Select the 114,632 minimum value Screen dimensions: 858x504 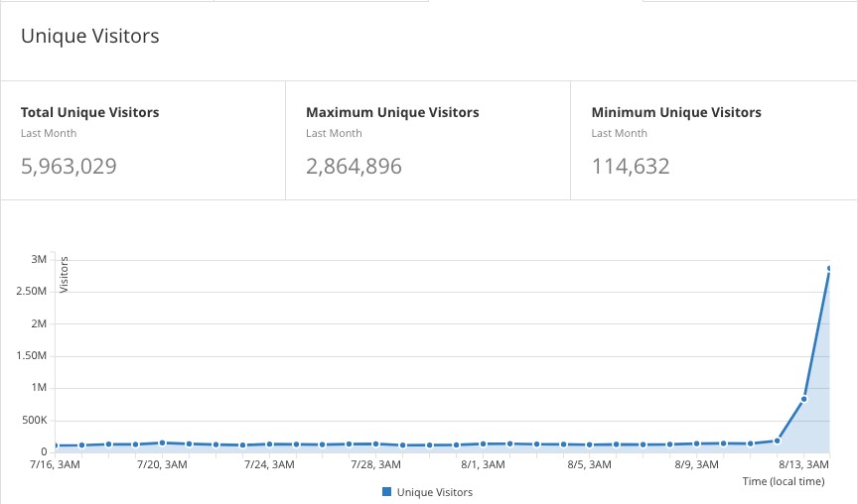[631, 166]
